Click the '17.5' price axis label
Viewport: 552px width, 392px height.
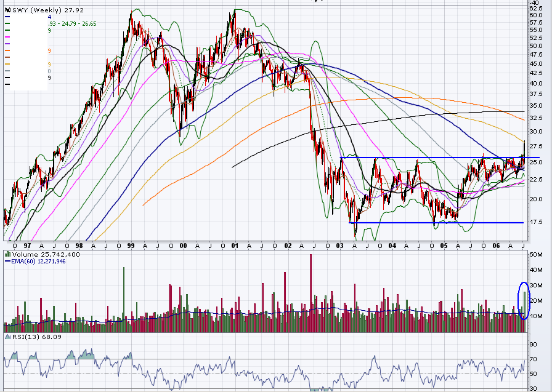click(535, 222)
